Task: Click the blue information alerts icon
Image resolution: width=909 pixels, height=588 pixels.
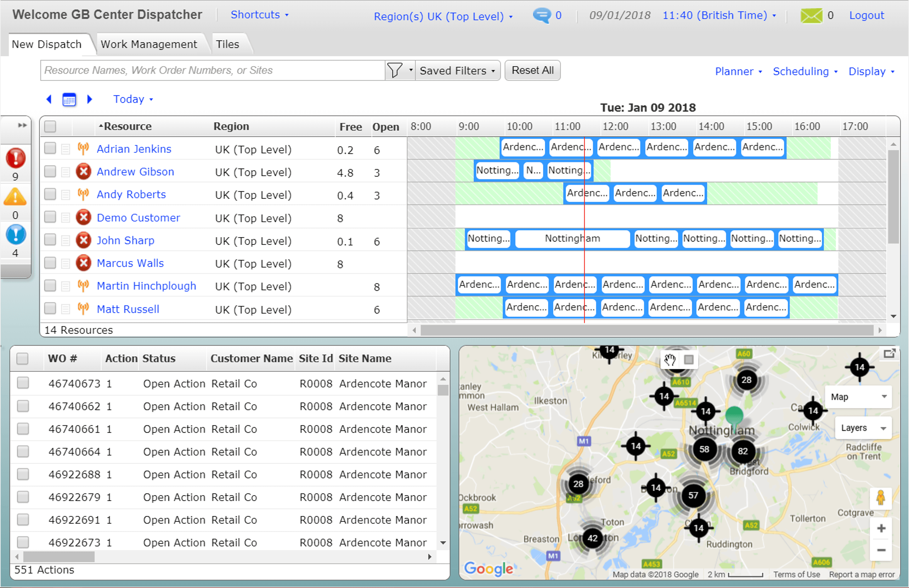Action: pyautogui.click(x=16, y=235)
